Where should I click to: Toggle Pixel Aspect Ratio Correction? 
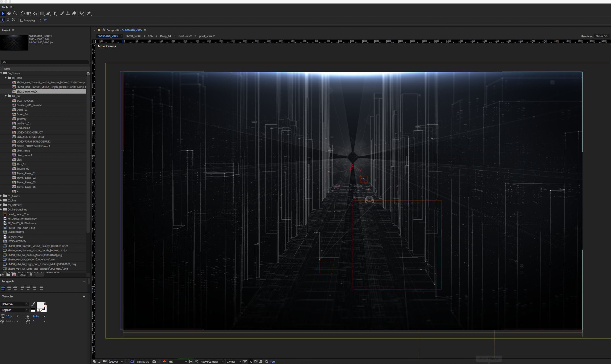coord(245,362)
